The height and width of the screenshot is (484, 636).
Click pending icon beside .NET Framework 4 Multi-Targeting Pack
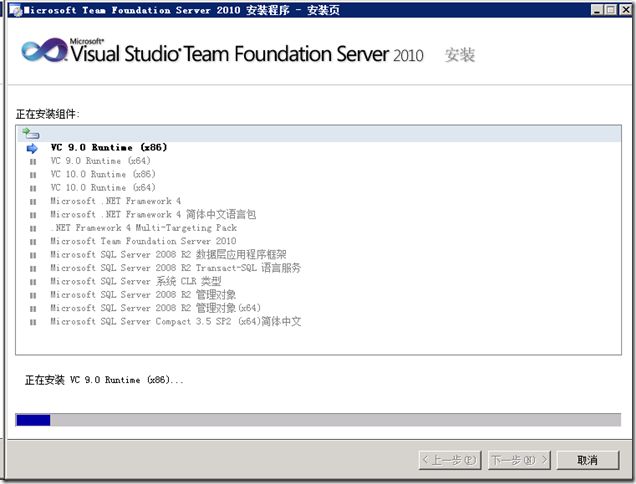coord(33,229)
